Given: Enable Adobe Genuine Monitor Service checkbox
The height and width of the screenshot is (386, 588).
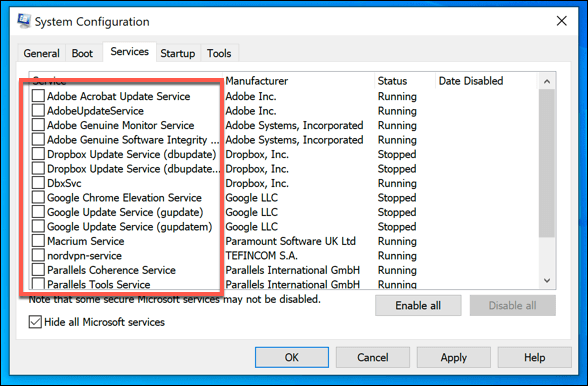Looking at the screenshot, I should coord(38,125).
